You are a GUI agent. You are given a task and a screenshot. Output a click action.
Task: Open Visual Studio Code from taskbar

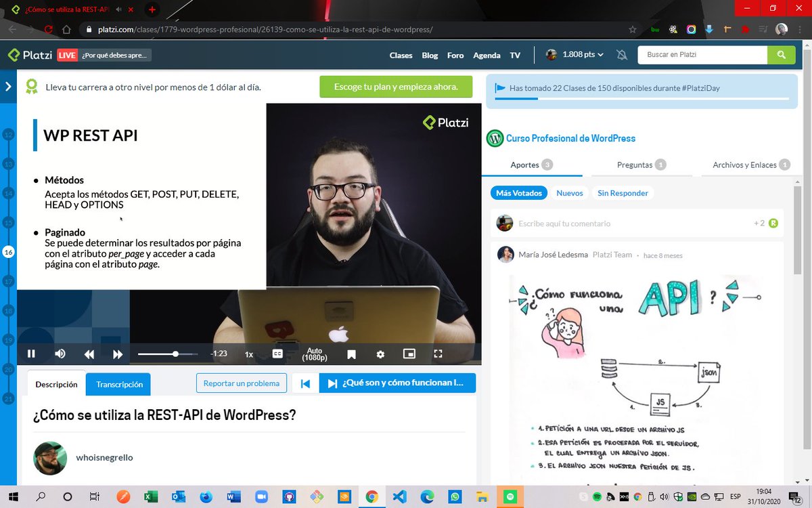(x=399, y=497)
